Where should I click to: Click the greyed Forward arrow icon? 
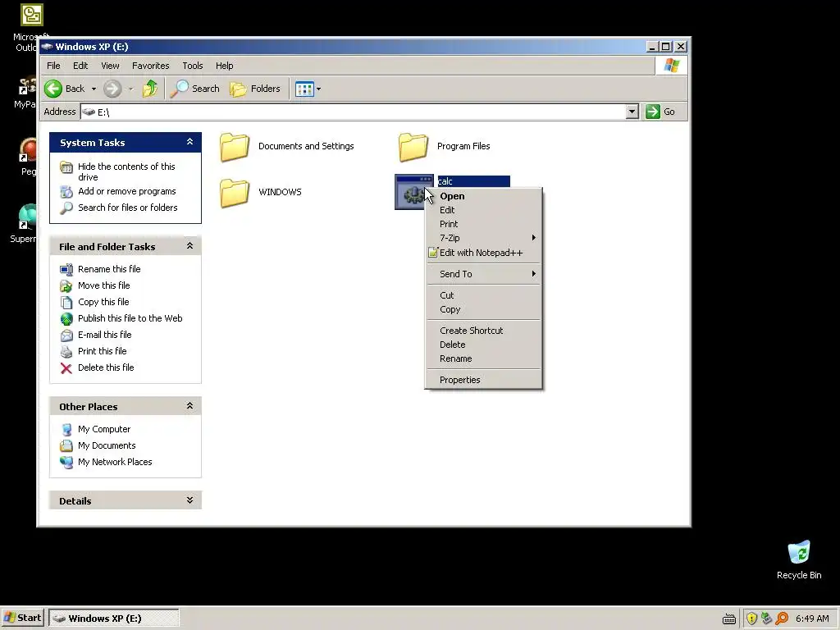coord(112,89)
